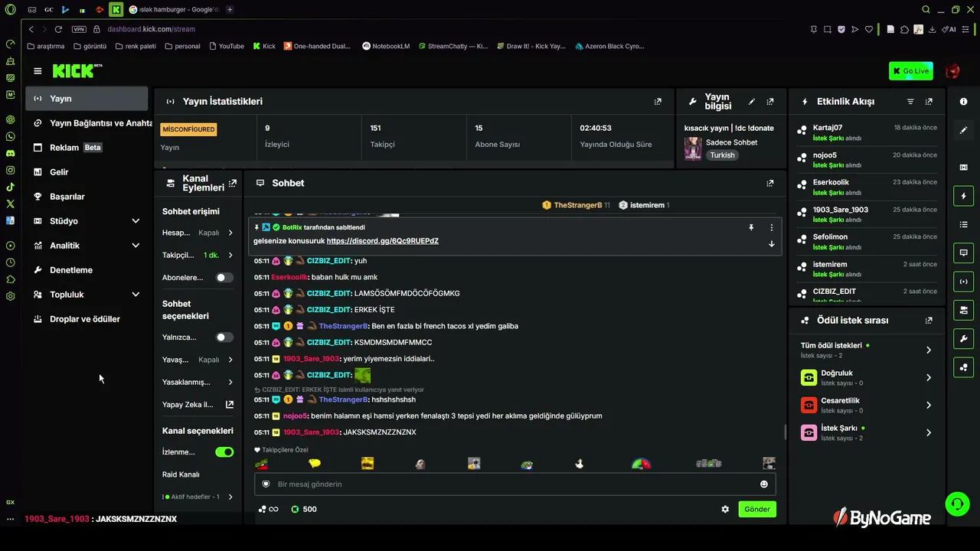Expand the İstek Şarkı reward row
The width and height of the screenshot is (980, 551).
click(x=865, y=432)
